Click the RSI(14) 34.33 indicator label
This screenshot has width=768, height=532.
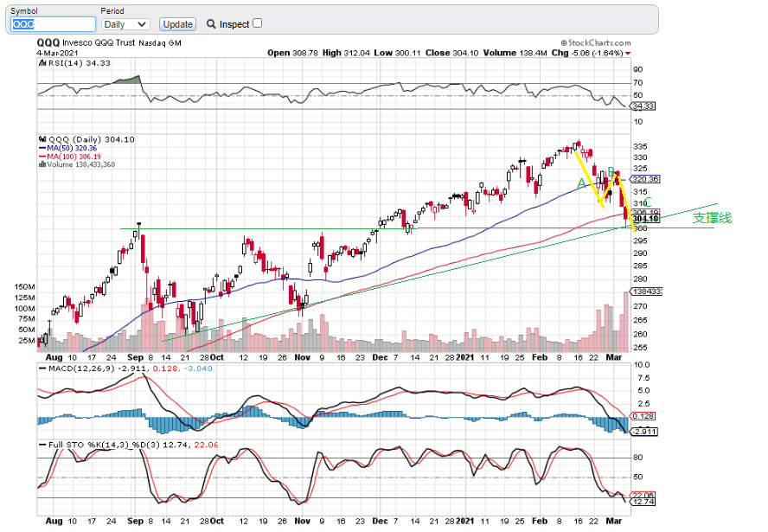click(x=75, y=63)
